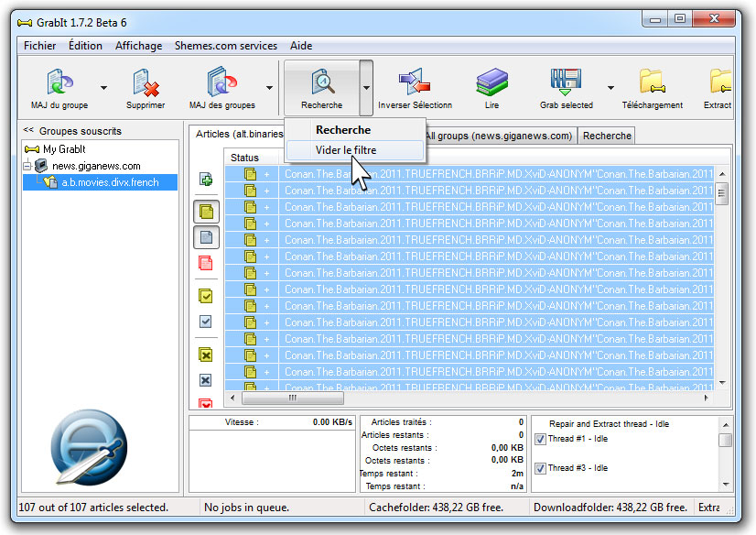
Task: Switch to the Articles (alt.binaries) tab
Action: (236, 134)
